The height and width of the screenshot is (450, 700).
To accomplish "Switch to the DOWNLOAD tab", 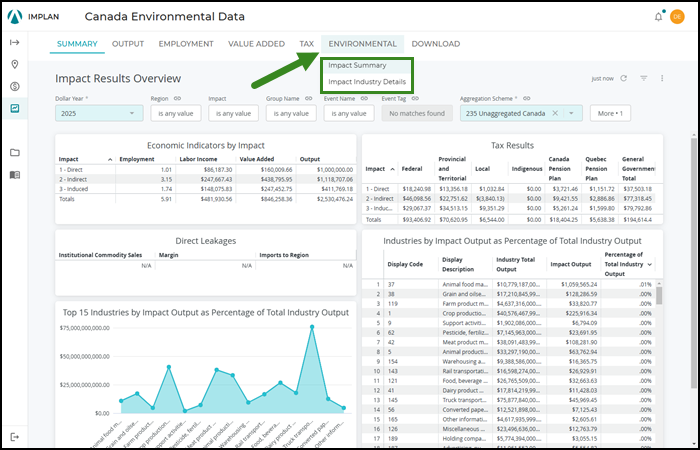I will point(436,44).
